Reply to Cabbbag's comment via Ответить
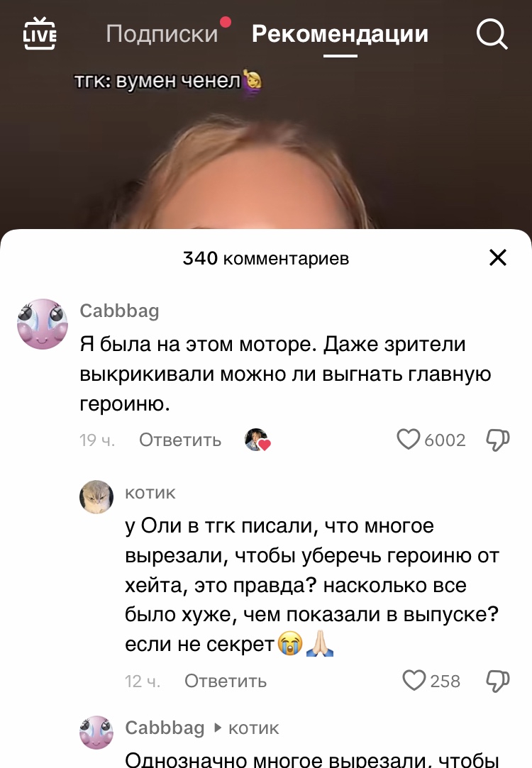The width and height of the screenshot is (532, 768). (x=180, y=440)
